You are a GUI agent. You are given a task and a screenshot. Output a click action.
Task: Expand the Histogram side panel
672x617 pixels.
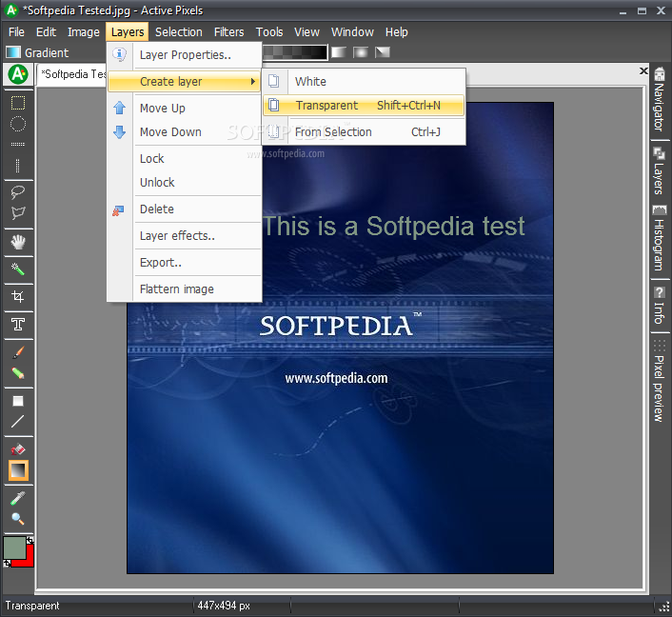point(659,238)
